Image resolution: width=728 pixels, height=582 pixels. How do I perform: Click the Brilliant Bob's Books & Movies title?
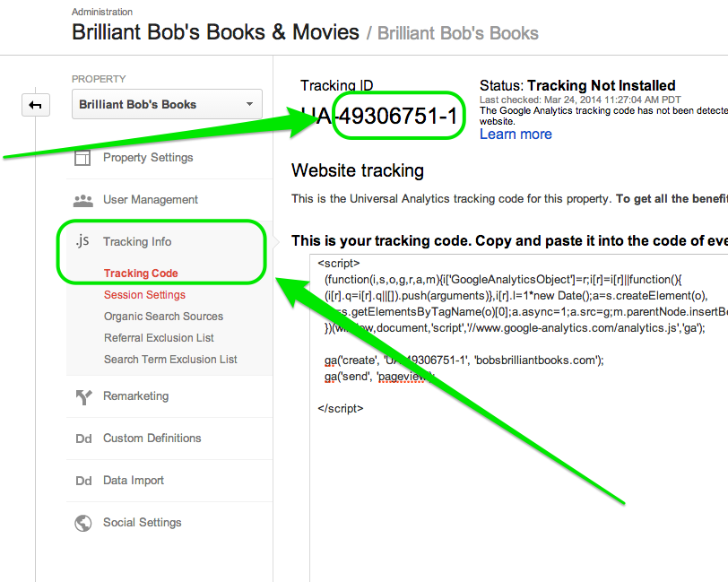tap(215, 32)
